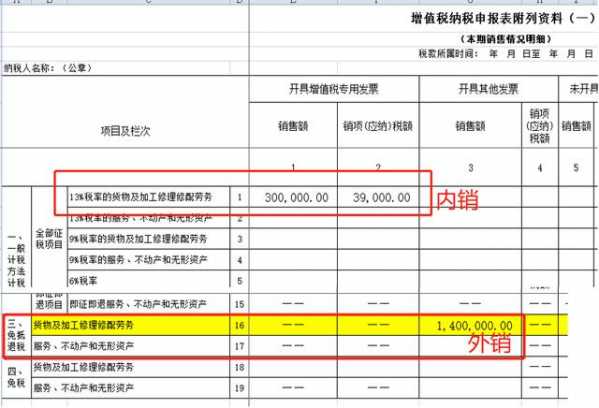Screen dimensions: 599x408
Task: Select the 6%税率 row label
Action: (148, 281)
